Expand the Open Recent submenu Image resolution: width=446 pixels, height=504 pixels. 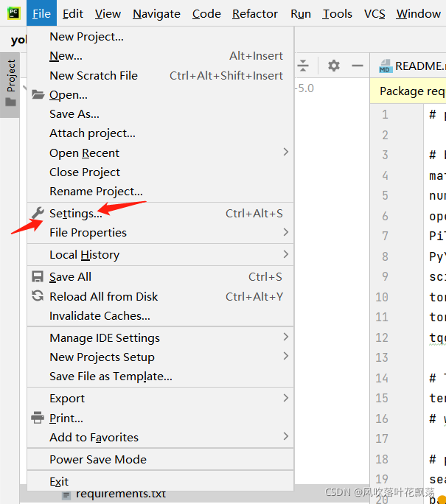pos(160,153)
